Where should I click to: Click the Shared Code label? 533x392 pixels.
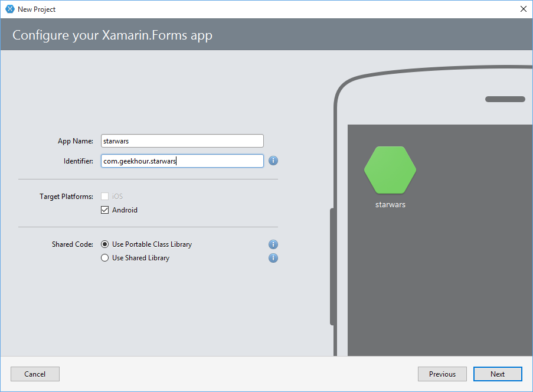click(x=73, y=244)
